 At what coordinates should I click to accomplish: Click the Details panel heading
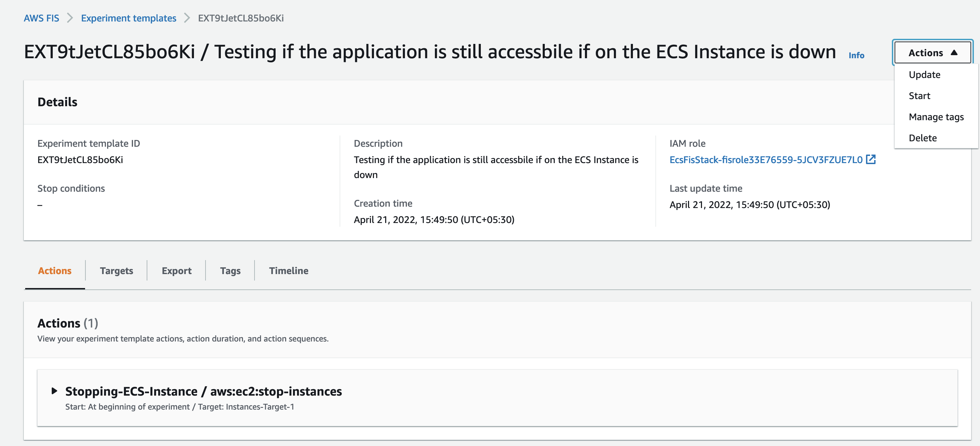(x=58, y=102)
